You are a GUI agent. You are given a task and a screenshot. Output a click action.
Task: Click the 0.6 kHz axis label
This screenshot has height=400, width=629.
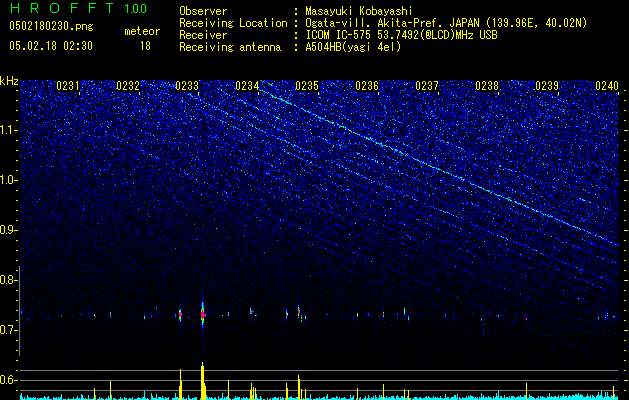[8, 380]
